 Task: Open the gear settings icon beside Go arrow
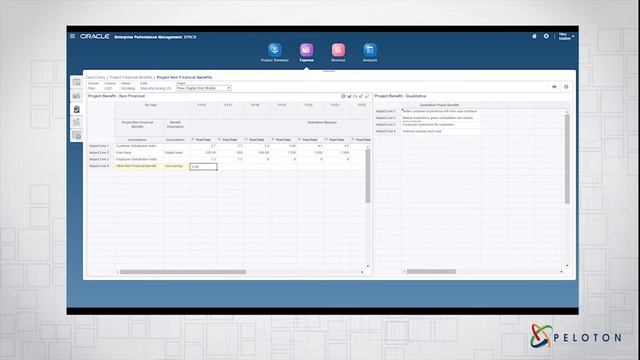566,87
